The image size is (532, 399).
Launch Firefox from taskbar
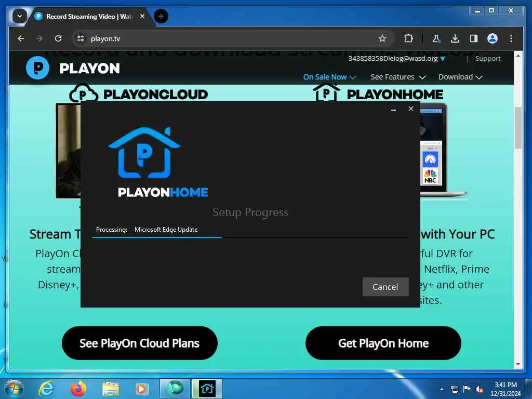pyautogui.click(x=78, y=389)
